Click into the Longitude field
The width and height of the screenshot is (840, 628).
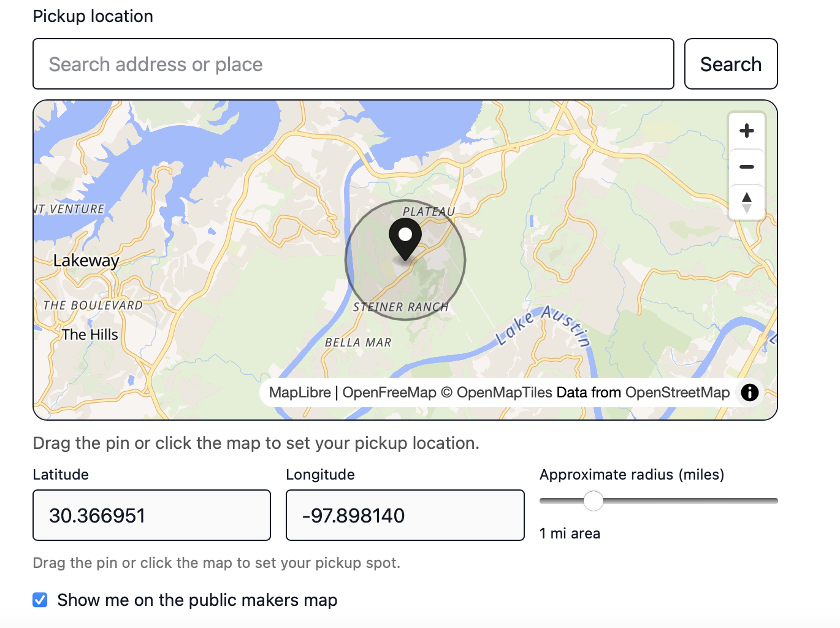coord(405,515)
